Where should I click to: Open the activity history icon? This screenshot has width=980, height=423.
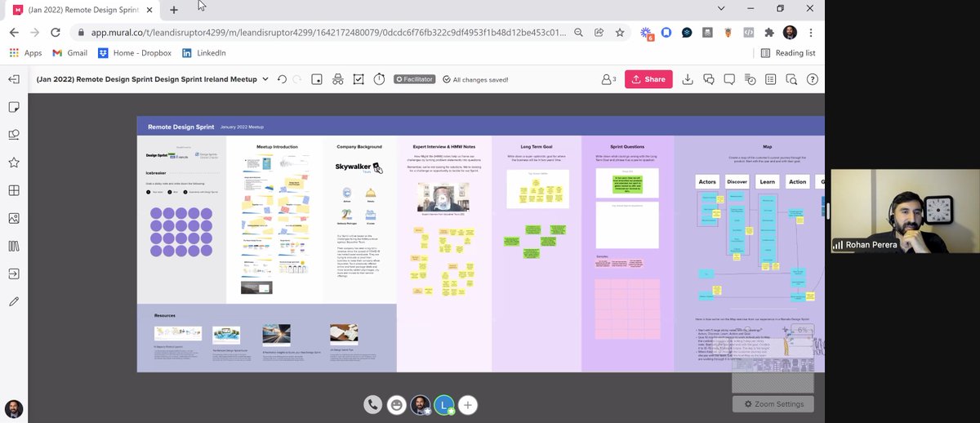(751, 79)
